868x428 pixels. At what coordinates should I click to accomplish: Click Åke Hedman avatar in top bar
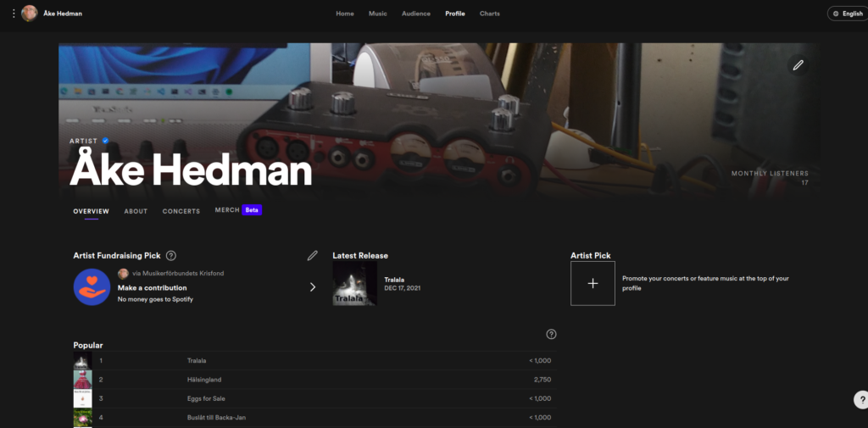[x=30, y=14]
